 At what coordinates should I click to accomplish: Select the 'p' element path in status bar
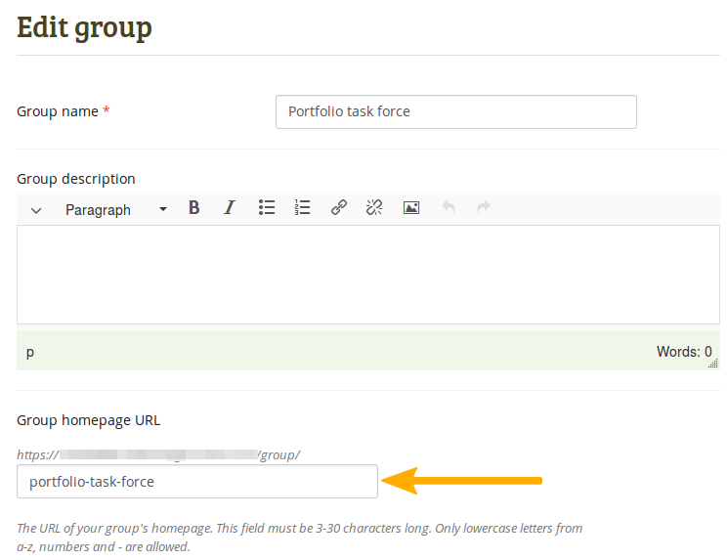click(30, 352)
